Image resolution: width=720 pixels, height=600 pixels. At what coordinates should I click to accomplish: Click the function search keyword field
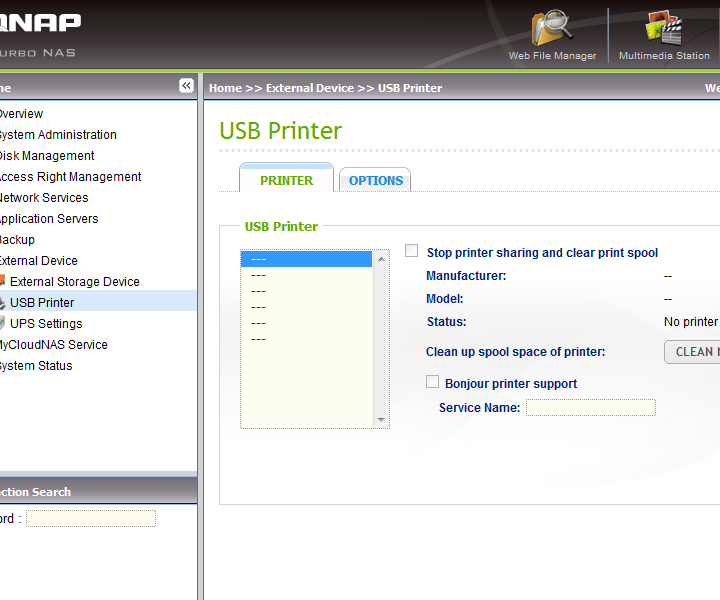[x=90, y=519]
